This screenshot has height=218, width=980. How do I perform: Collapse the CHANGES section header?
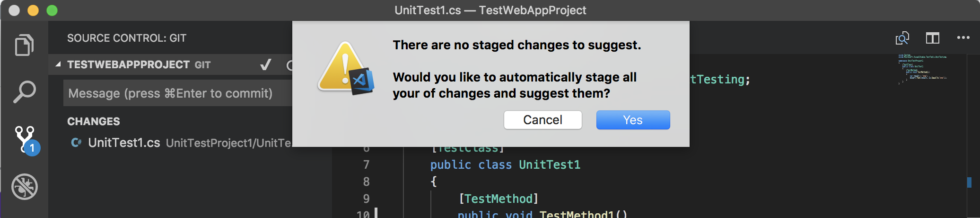94,121
